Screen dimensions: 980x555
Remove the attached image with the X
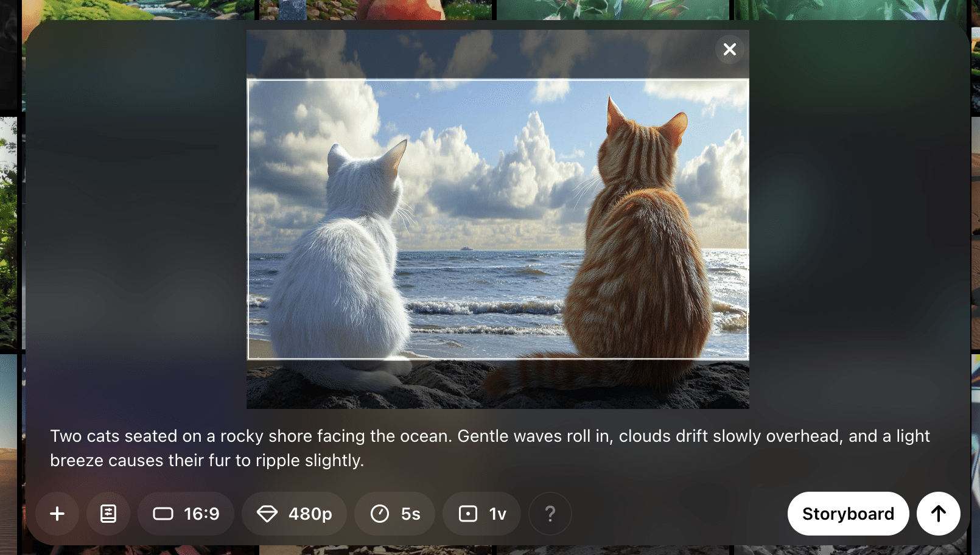pos(730,49)
